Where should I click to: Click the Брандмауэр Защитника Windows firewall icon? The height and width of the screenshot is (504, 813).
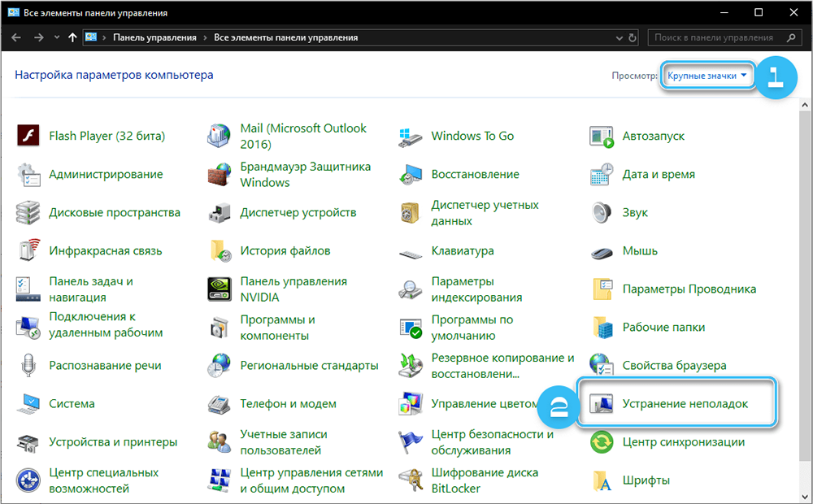tap(220, 175)
